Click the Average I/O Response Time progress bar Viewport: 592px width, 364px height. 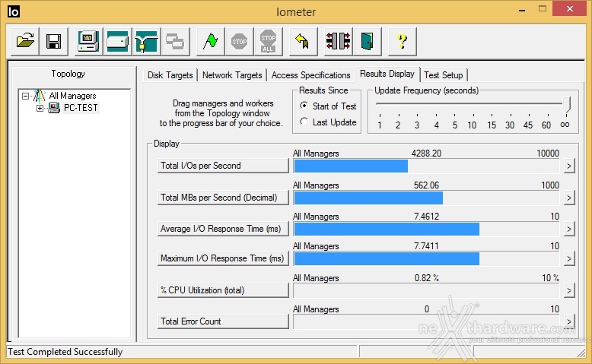[426, 229]
